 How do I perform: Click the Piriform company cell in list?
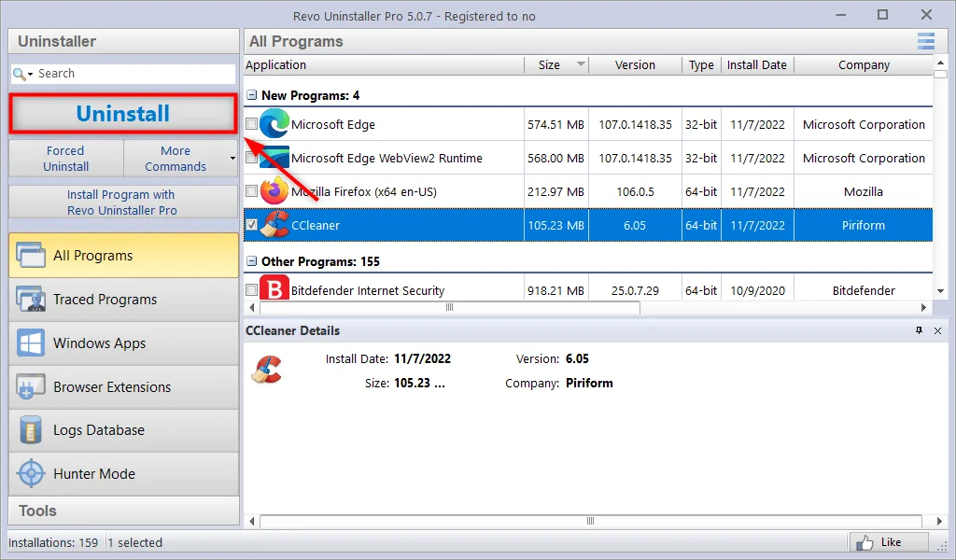click(x=864, y=225)
